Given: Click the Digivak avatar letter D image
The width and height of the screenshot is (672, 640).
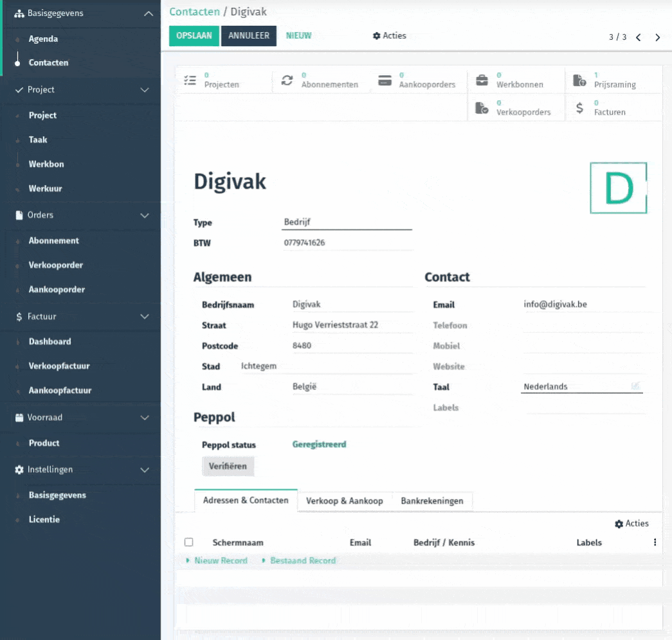Looking at the screenshot, I should pos(619,188).
